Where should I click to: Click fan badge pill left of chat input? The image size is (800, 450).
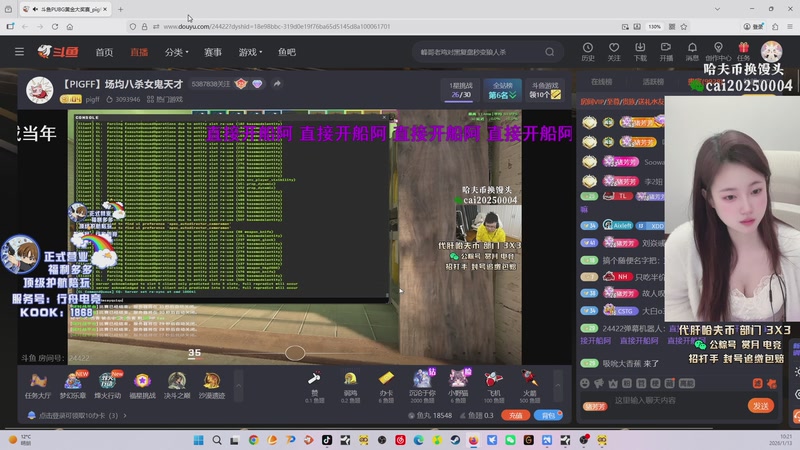(595, 407)
